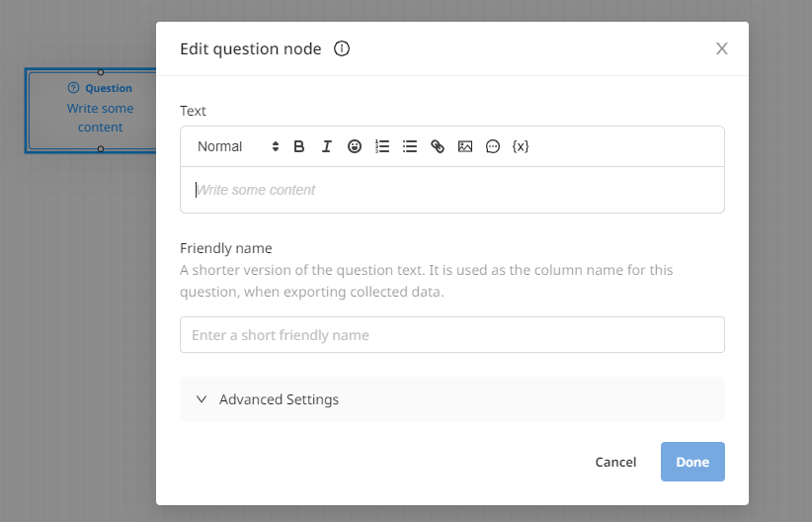
Task: Open the info icon beside Edit question node
Action: pyautogui.click(x=342, y=48)
